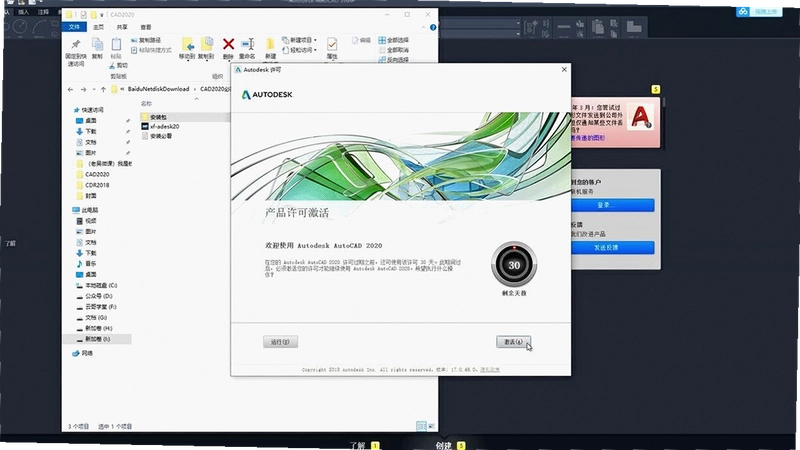The width and height of the screenshot is (800, 450).
Task: Click 反向选择 invert selection
Action: click(393, 60)
